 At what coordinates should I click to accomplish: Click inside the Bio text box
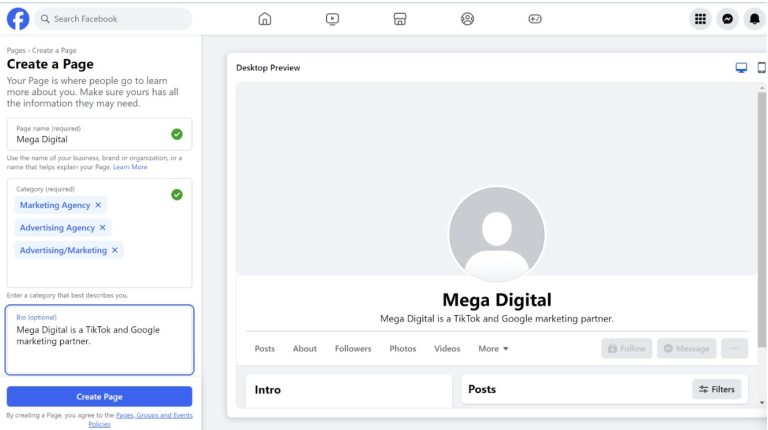(99, 340)
